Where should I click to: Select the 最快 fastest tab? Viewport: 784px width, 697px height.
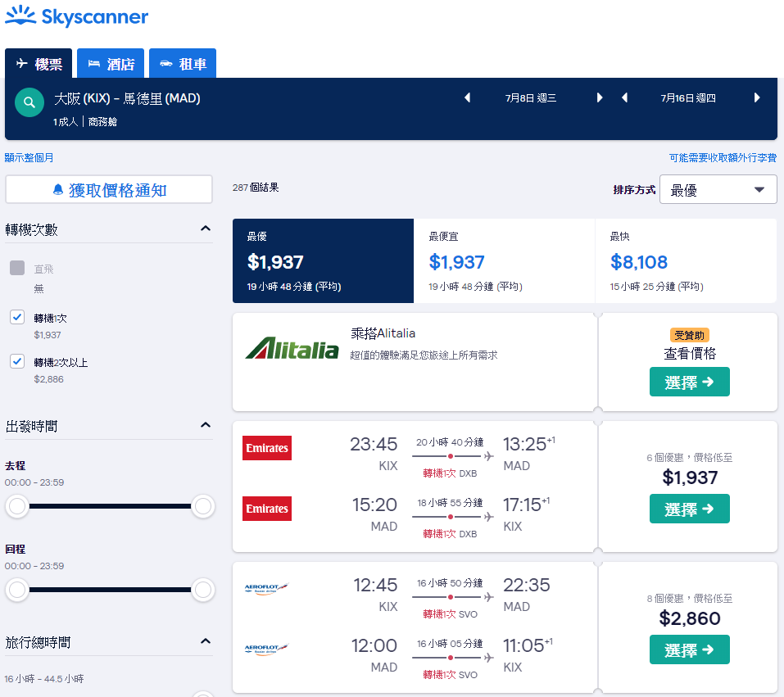(x=686, y=260)
